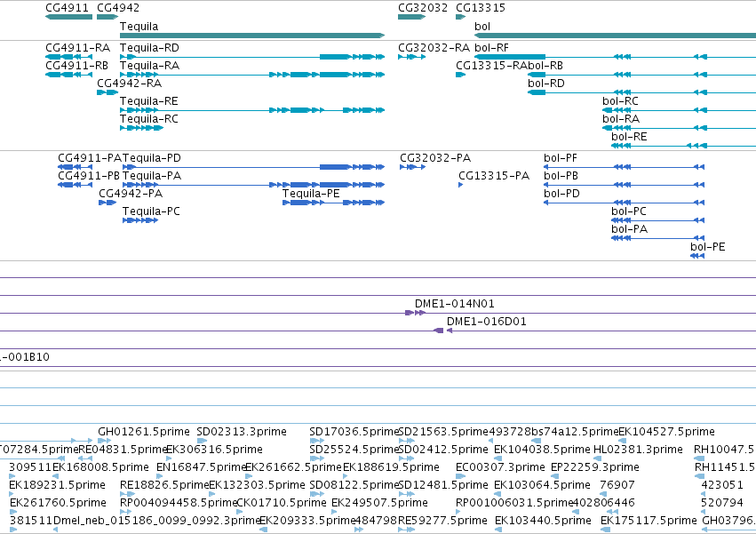Click the CG4911-PA protein label
This screenshot has width=756, height=534.
[90, 158]
